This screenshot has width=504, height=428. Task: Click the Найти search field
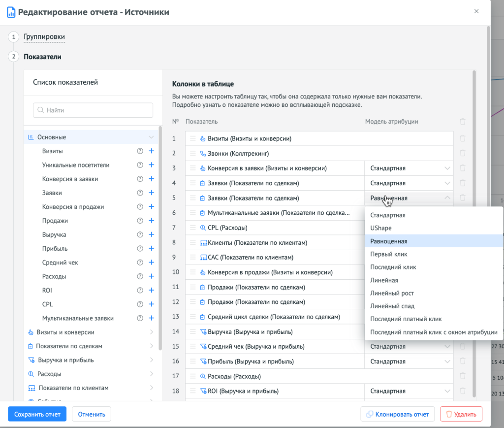pos(93,110)
